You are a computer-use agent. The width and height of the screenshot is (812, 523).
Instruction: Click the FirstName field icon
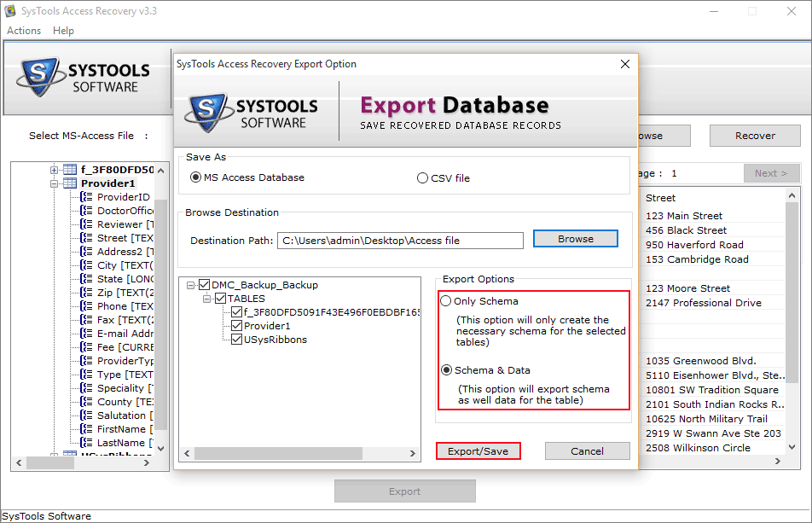tap(86, 429)
